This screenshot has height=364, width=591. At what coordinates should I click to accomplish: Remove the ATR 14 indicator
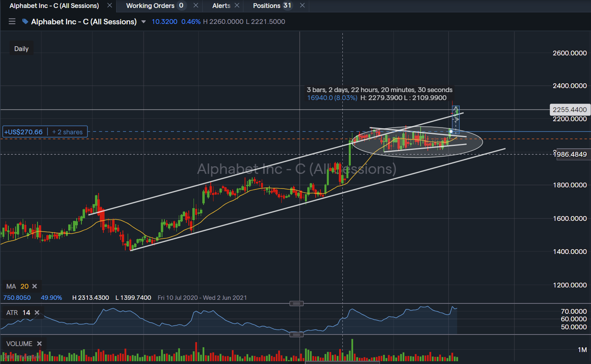click(x=37, y=313)
